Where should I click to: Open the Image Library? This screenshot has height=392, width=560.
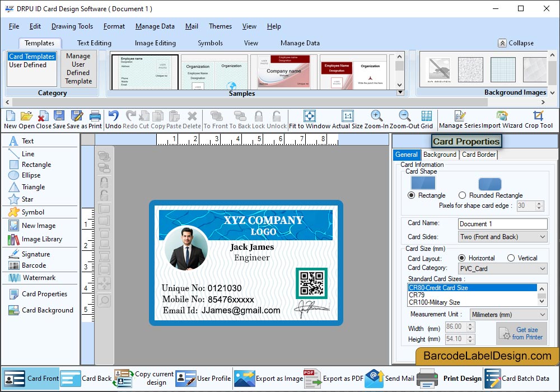tap(35, 239)
